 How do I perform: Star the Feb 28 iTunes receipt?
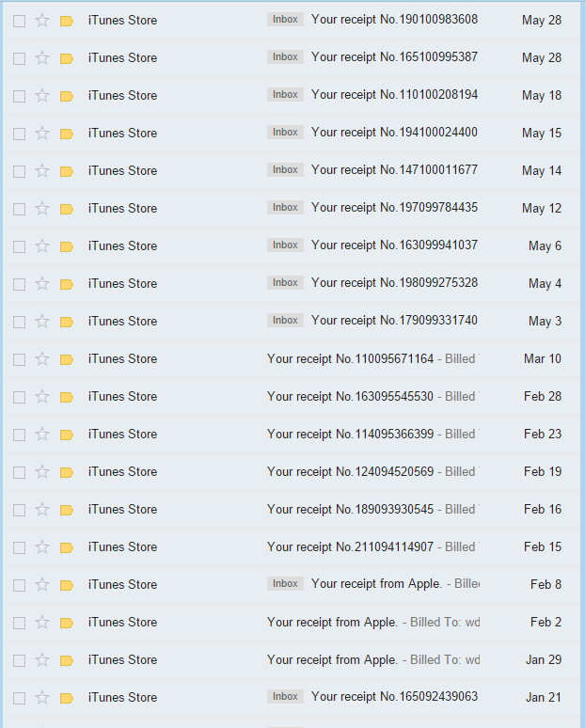(42, 397)
